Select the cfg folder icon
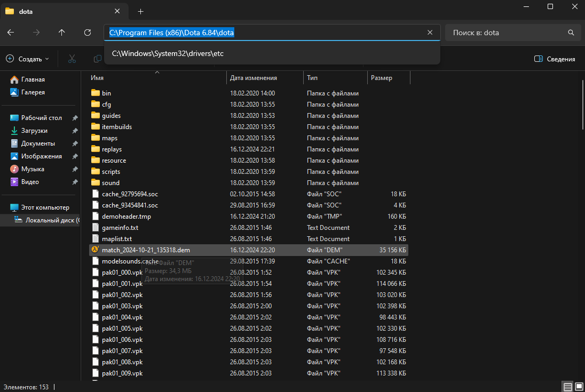The width and height of the screenshot is (585, 392). [96, 104]
